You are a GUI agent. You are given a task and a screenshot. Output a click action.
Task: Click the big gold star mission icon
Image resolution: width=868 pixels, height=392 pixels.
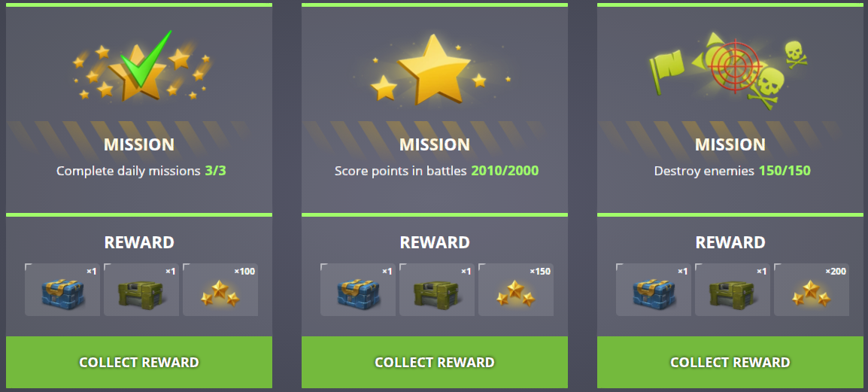coord(435,70)
